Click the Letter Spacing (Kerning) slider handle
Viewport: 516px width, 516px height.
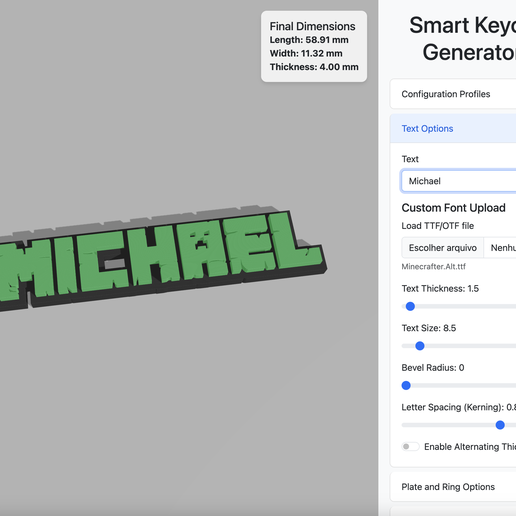click(x=500, y=425)
